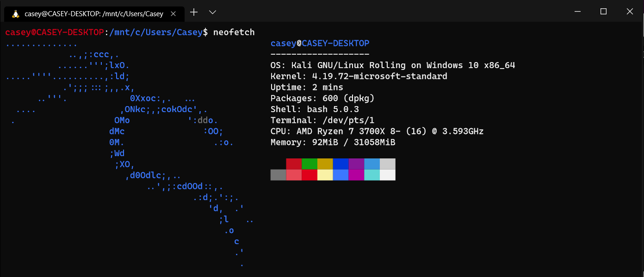Minimize the terminal window
Image resolution: width=644 pixels, height=277 pixels.
[x=576, y=12]
